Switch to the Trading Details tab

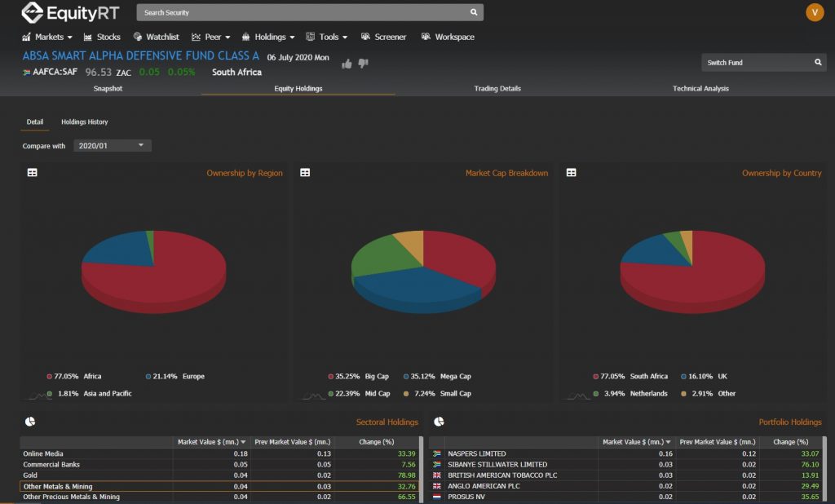(x=497, y=88)
